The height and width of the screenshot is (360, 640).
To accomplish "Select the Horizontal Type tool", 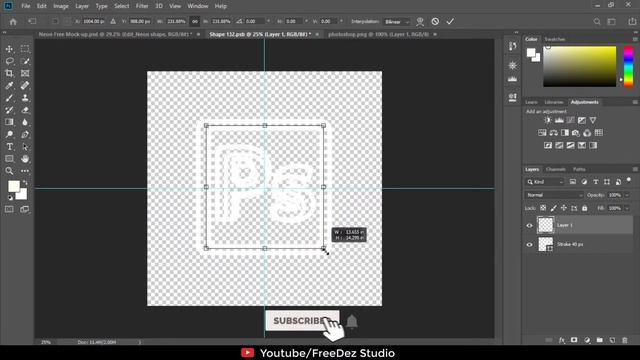I will coord(9,147).
